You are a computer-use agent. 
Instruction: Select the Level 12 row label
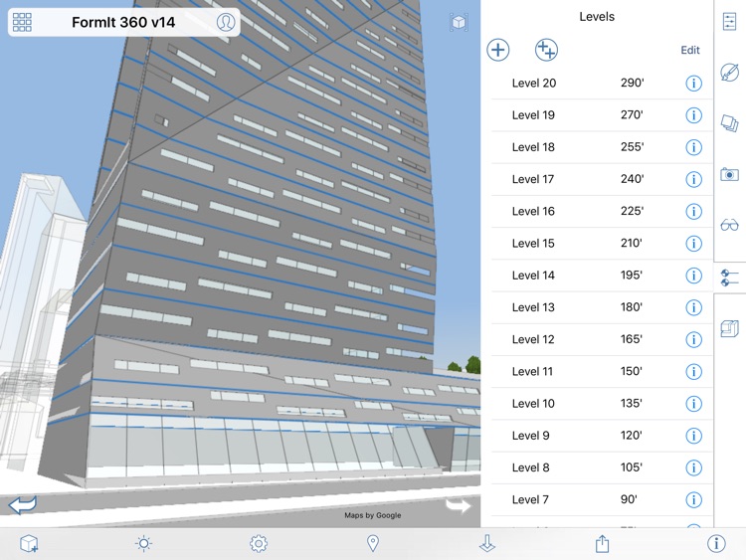point(533,339)
